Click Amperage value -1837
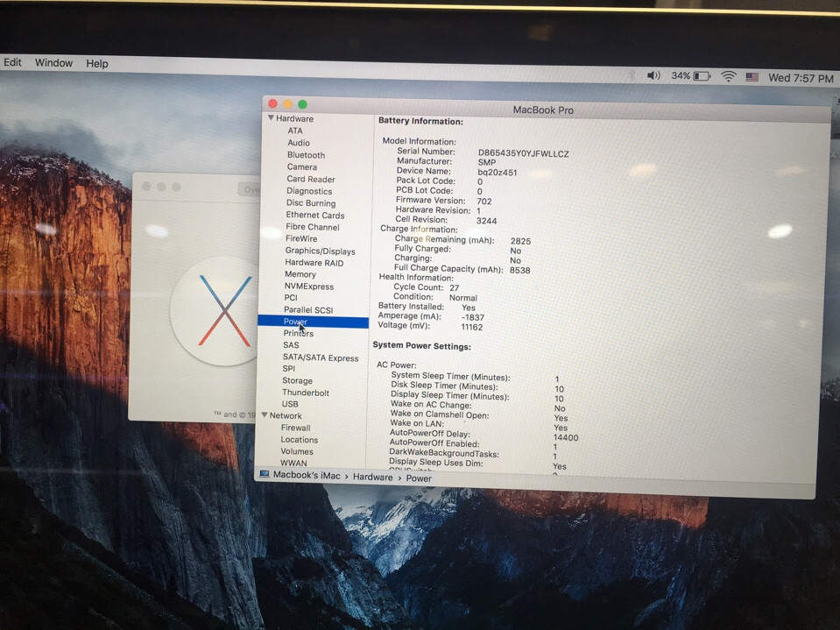Viewport: 840px width, 630px height. click(x=472, y=317)
